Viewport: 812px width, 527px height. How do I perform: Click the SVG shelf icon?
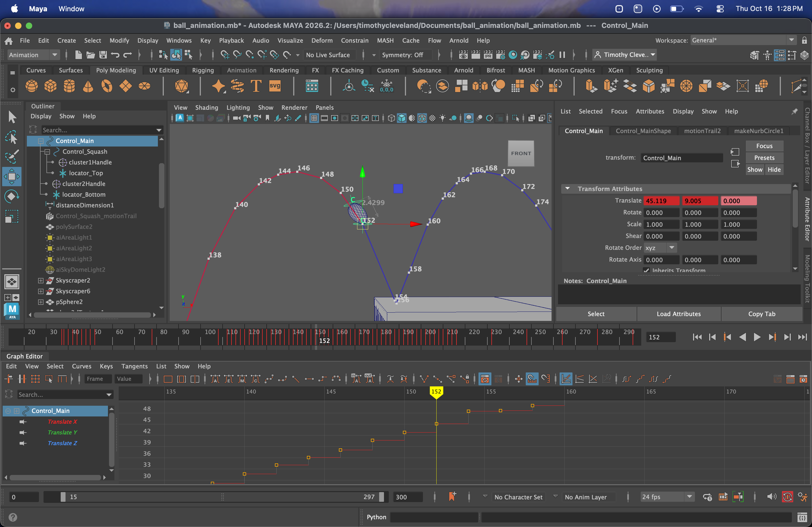tap(275, 86)
